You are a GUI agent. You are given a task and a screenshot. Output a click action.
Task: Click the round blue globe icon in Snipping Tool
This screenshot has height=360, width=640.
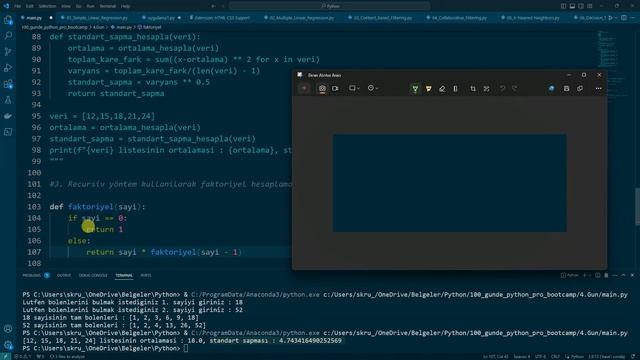[x=551, y=89]
